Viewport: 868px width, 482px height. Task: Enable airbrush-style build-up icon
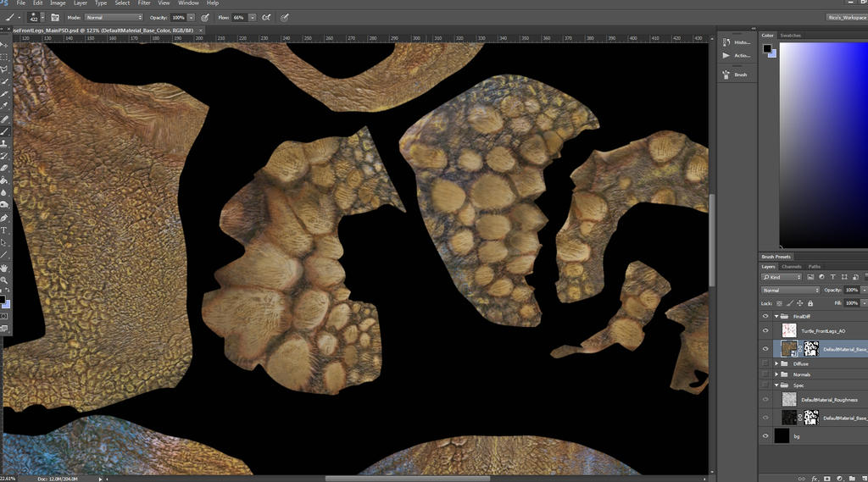click(266, 17)
